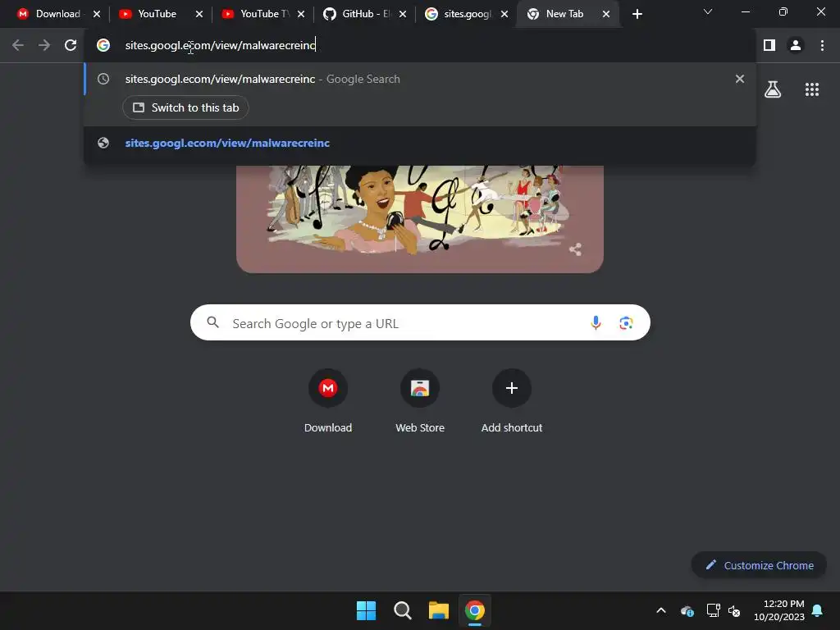Open the Google Doodle image
This screenshot has height=630, width=840.
click(x=420, y=218)
